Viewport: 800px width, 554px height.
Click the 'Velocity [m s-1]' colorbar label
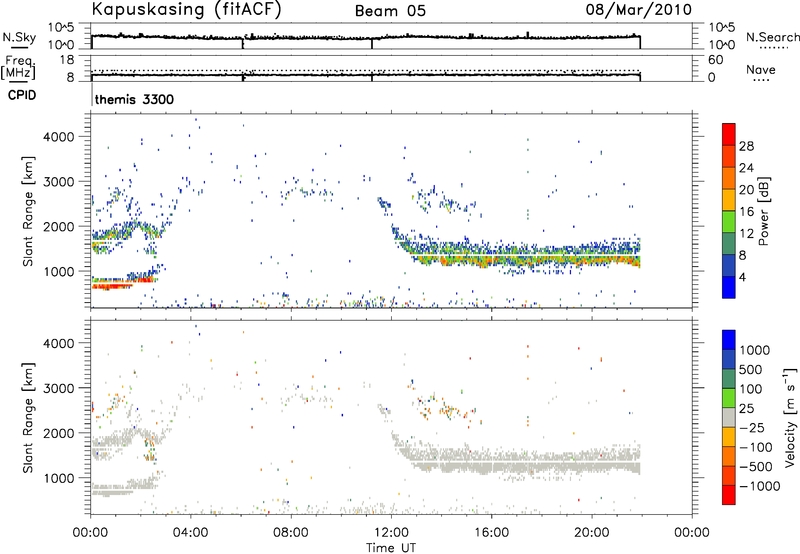790,417
